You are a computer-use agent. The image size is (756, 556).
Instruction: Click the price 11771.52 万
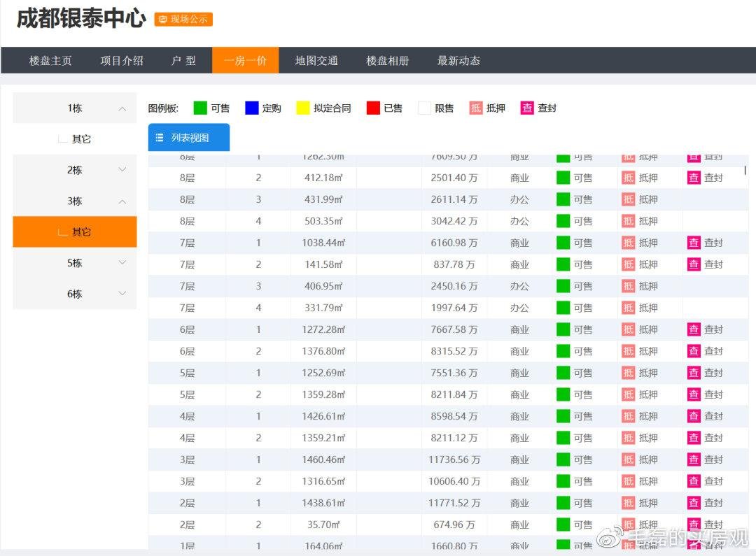click(454, 503)
